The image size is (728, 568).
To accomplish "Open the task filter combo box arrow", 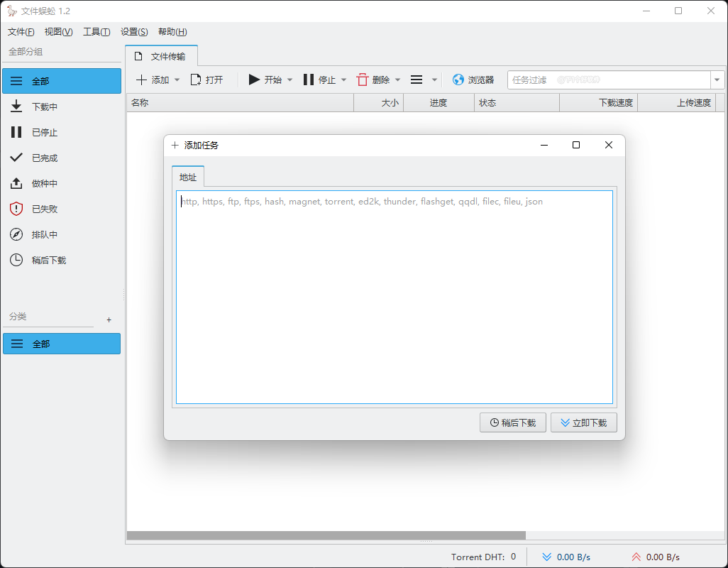I will [x=717, y=80].
